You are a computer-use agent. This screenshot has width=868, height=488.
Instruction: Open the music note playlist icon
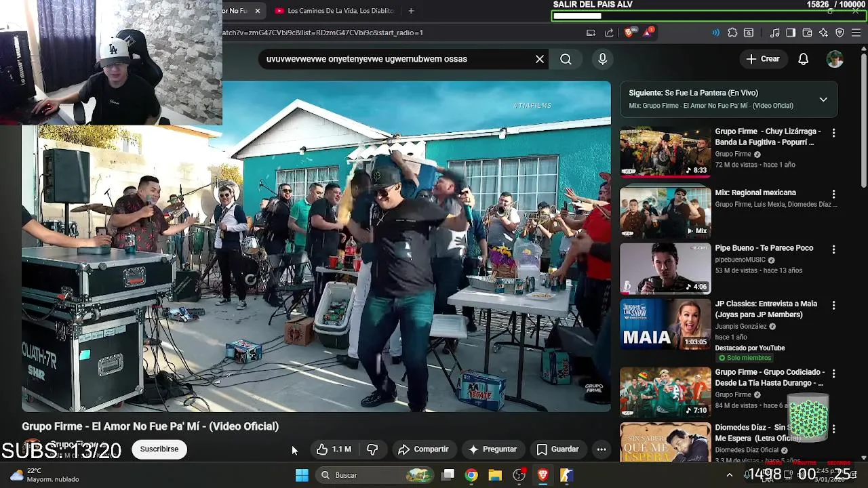coord(775,33)
